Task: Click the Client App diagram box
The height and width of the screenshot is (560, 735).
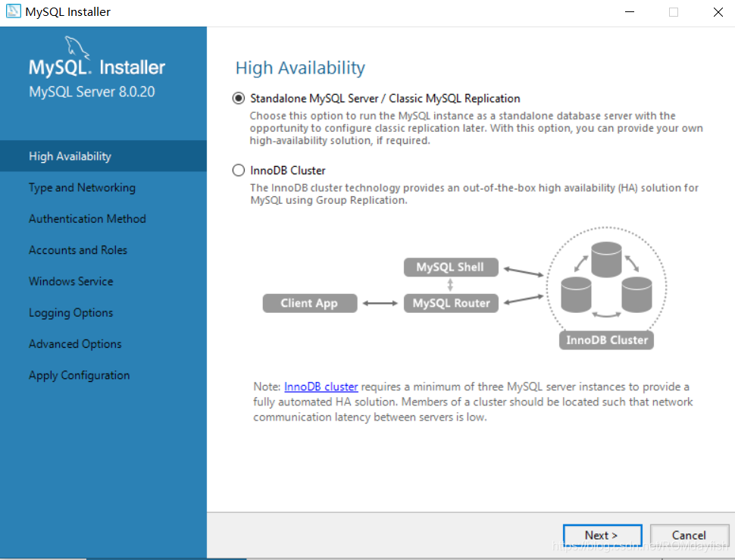Action: [310, 303]
